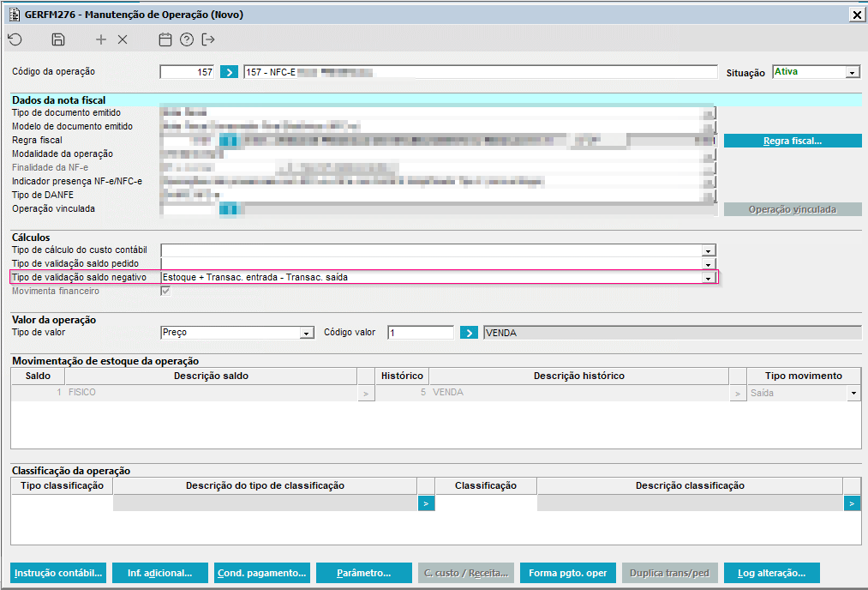The width and height of the screenshot is (868, 590).
Task: Click the empty Tipo classificação cell
Action: [x=62, y=503]
